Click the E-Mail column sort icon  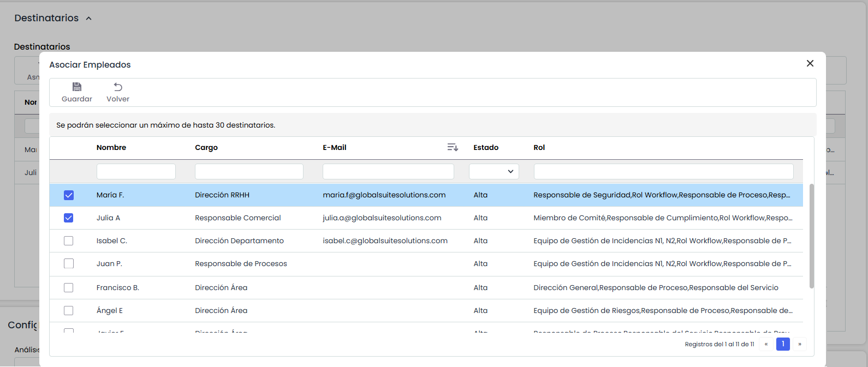pos(453,147)
